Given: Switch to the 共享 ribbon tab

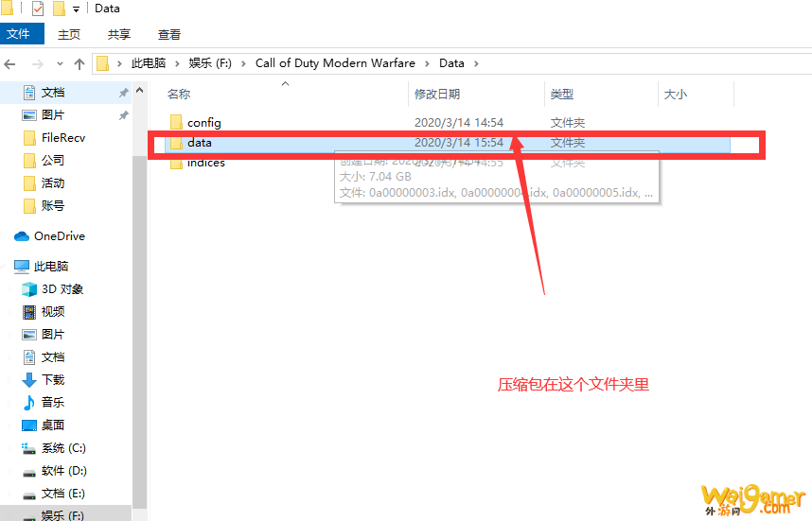Looking at the screenshot, I should [119, 35].
